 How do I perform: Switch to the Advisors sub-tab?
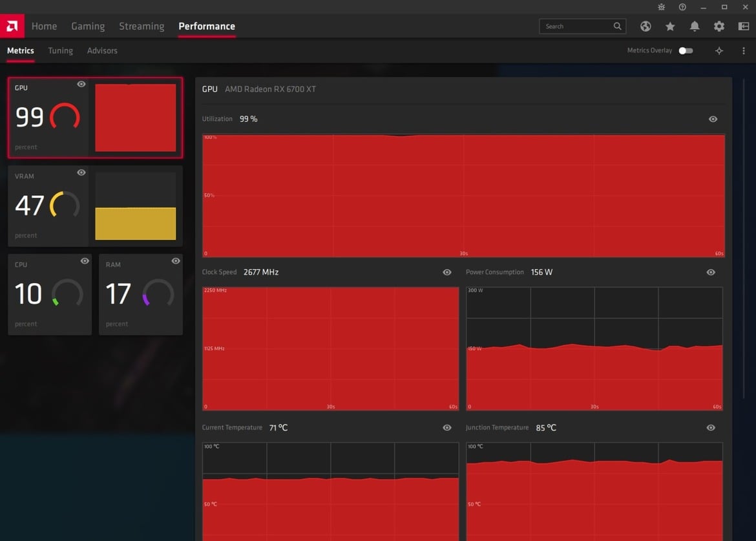click(102, 50)
